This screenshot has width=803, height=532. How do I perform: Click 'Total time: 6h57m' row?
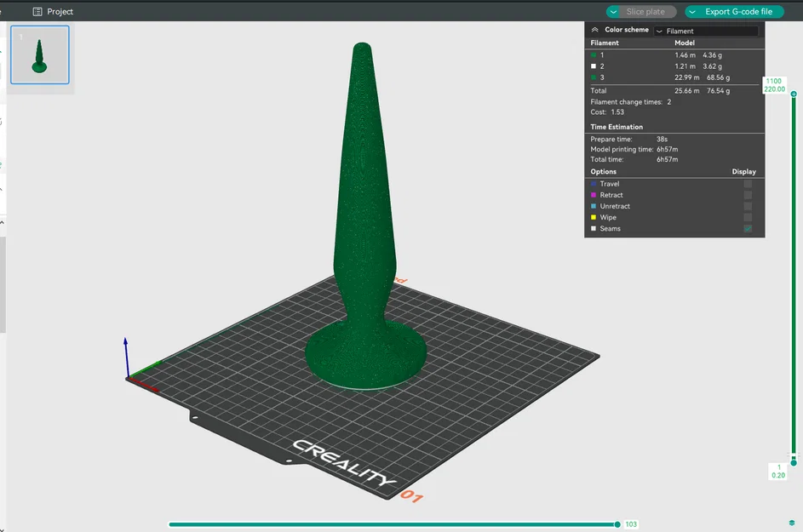pos(634,160)
